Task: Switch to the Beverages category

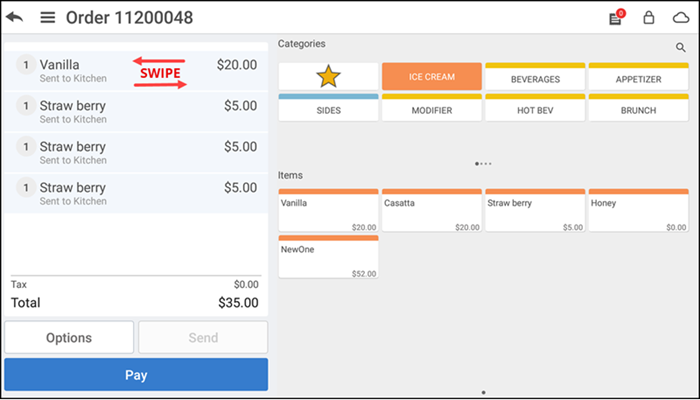Action: pos(535,77)
